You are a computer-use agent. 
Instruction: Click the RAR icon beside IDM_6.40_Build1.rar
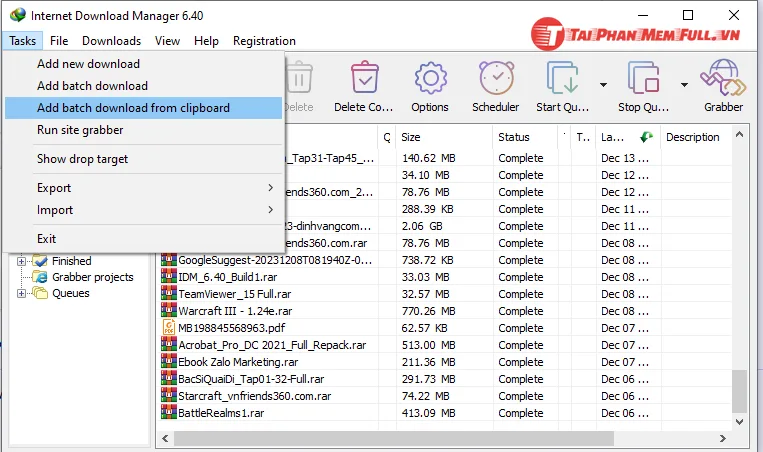point(168,276)
